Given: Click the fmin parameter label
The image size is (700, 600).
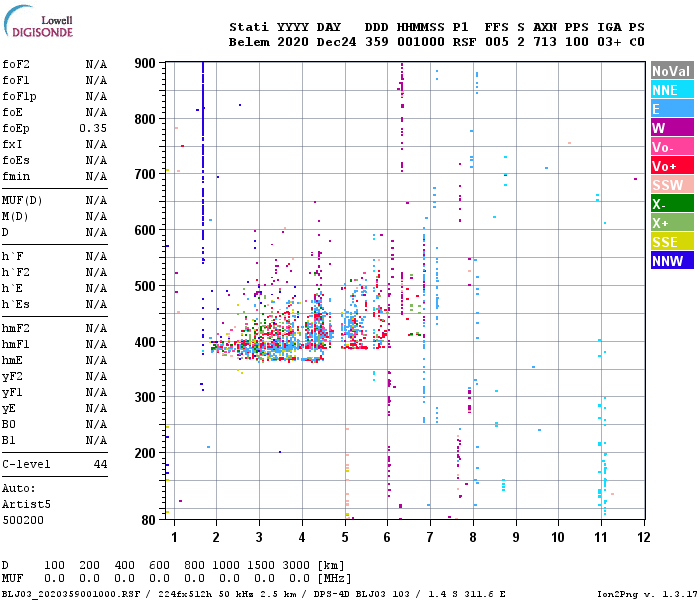Looking at the screenshot, I should pos(16,176).
